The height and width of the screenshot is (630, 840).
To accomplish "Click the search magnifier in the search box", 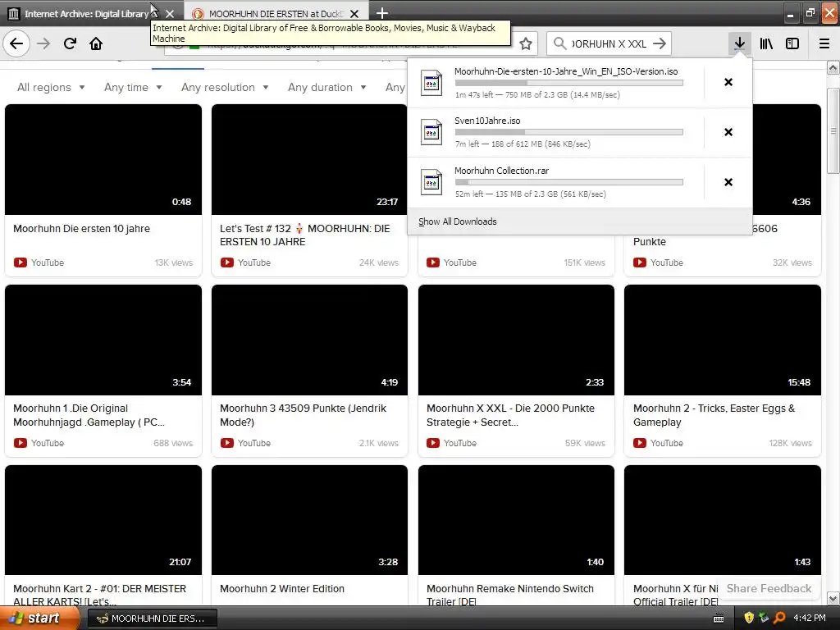I will click(559, 43).
